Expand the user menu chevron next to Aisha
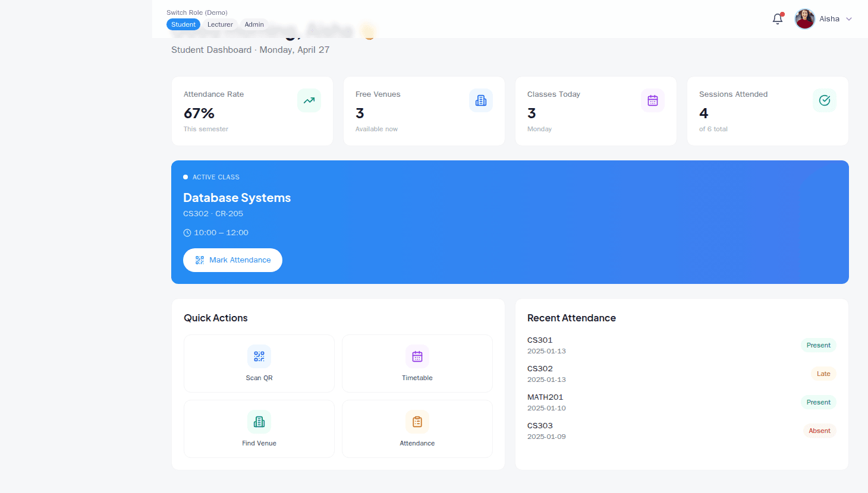The image size is (868, 493). pos(849,19)
